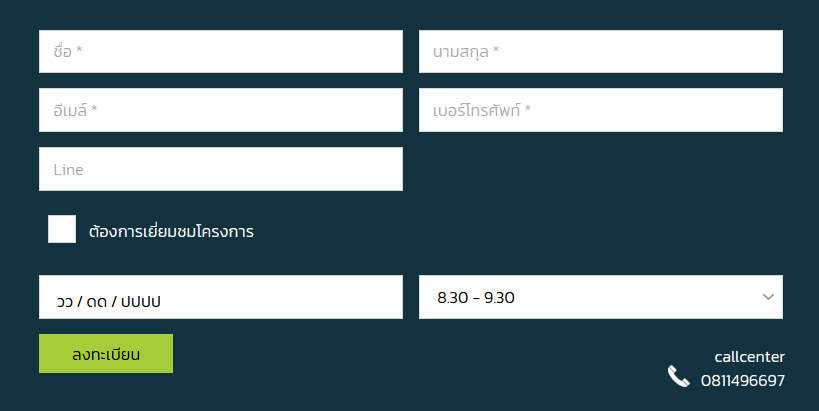Click into the อีเมล์ email field
Viewport: 819px width, 411px height.
221,110
